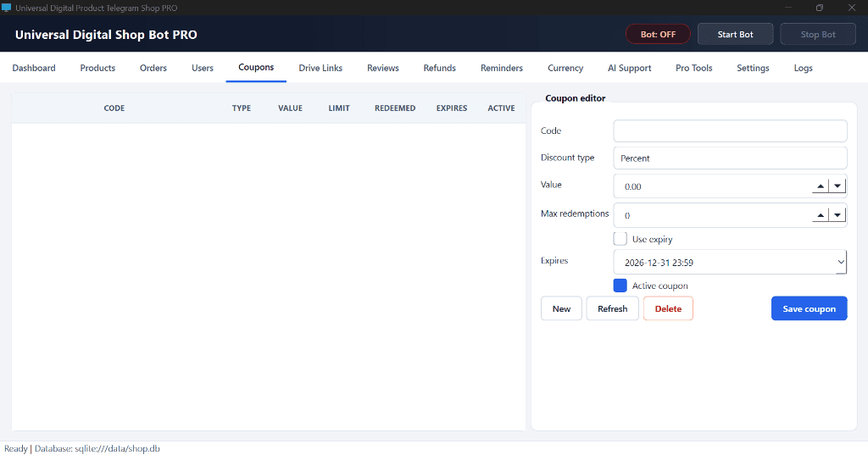Sort by the LIMIT column header
The height and width of the screenshot is (455, 868).
(x=339, y=108)
